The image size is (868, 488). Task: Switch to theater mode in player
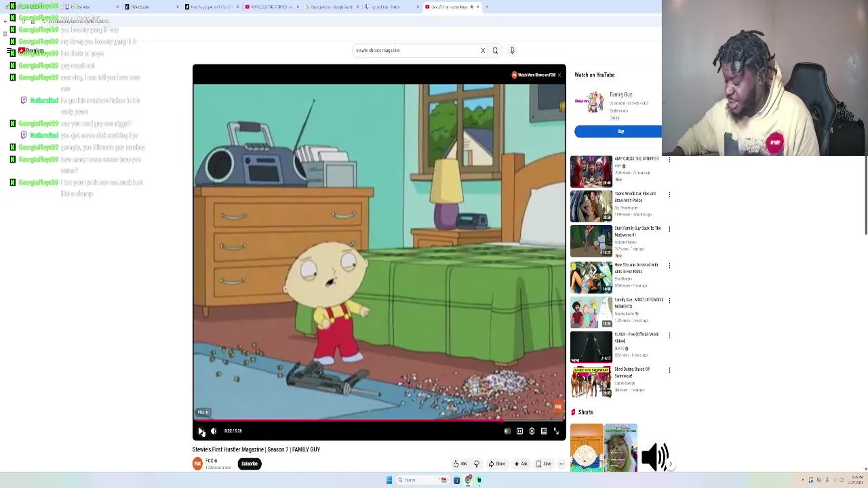pyautogui.click(x=544, y=431)
